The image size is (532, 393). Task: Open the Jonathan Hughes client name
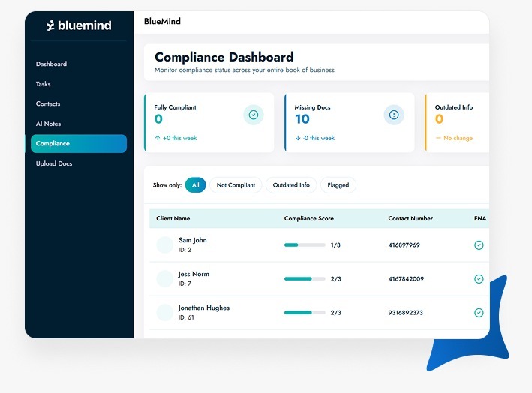[204, 308]
